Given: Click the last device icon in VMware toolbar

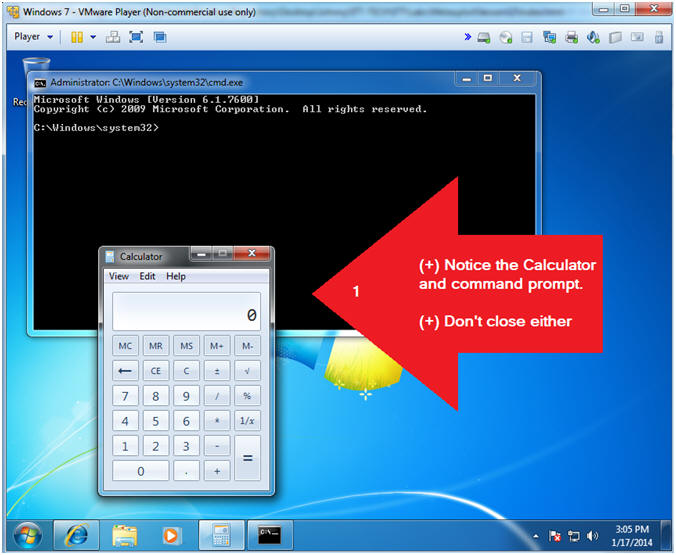Looking at the screenshot, I should 659,38.
